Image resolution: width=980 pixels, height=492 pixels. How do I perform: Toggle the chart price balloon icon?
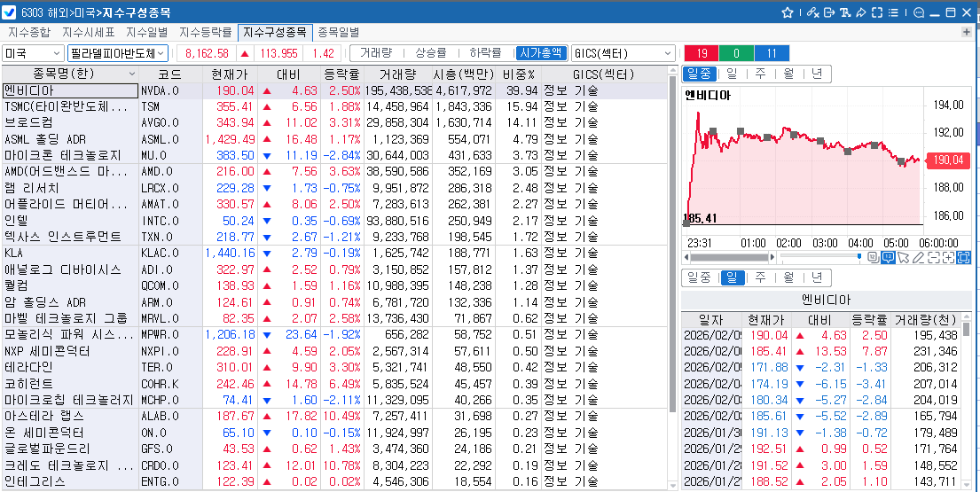pos(888,257)
